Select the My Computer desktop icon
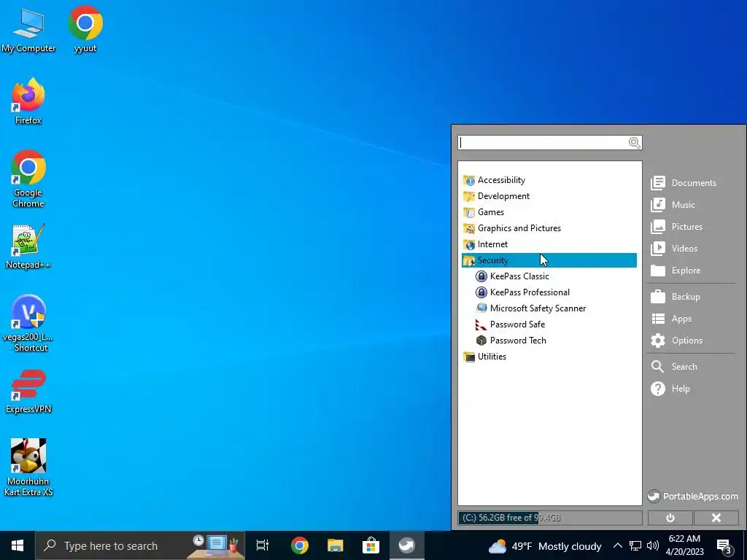The image size is (747, 560). coord(28,31)
